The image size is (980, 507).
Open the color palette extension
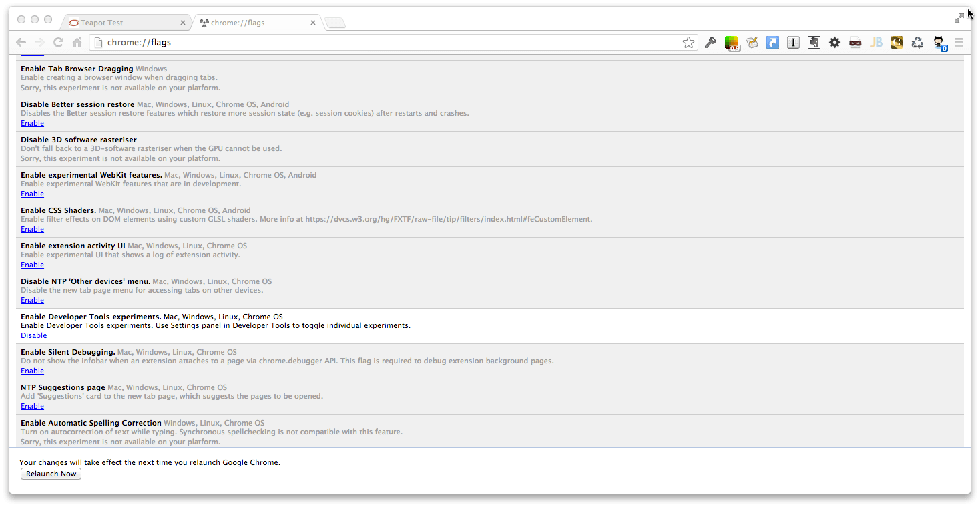[x=732, y=43]
